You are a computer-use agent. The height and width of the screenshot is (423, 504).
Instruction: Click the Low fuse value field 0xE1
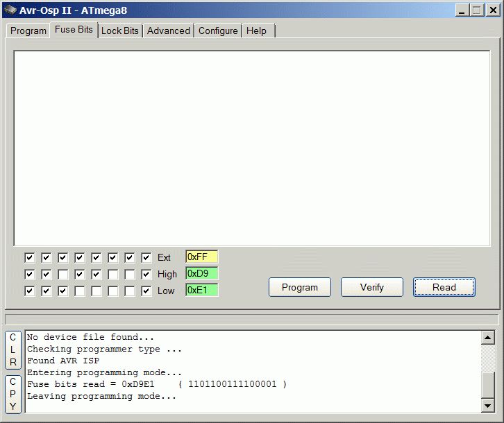[201, 291]
